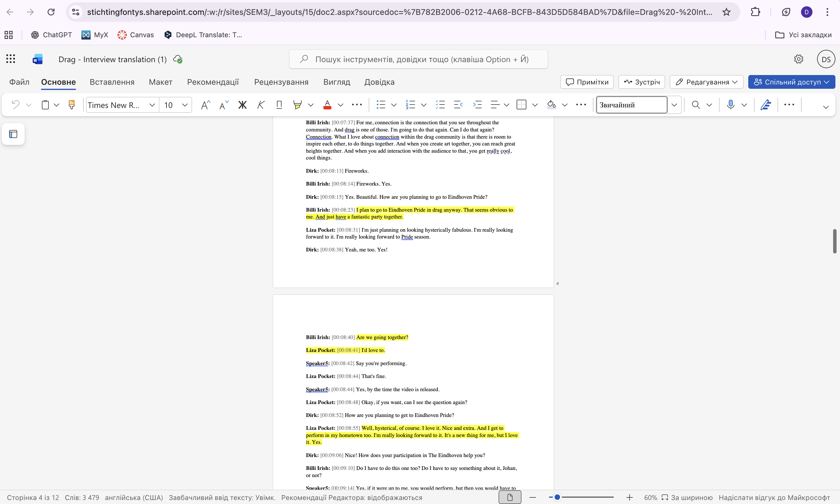The height and width of the screenshot is (504, 840).
Task: Expand the Звичайний styles dropdown
Action: point(674,105)
